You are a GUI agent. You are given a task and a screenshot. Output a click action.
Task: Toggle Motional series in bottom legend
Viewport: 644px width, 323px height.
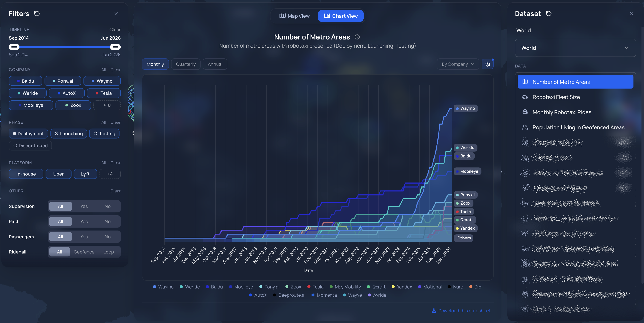430,287
